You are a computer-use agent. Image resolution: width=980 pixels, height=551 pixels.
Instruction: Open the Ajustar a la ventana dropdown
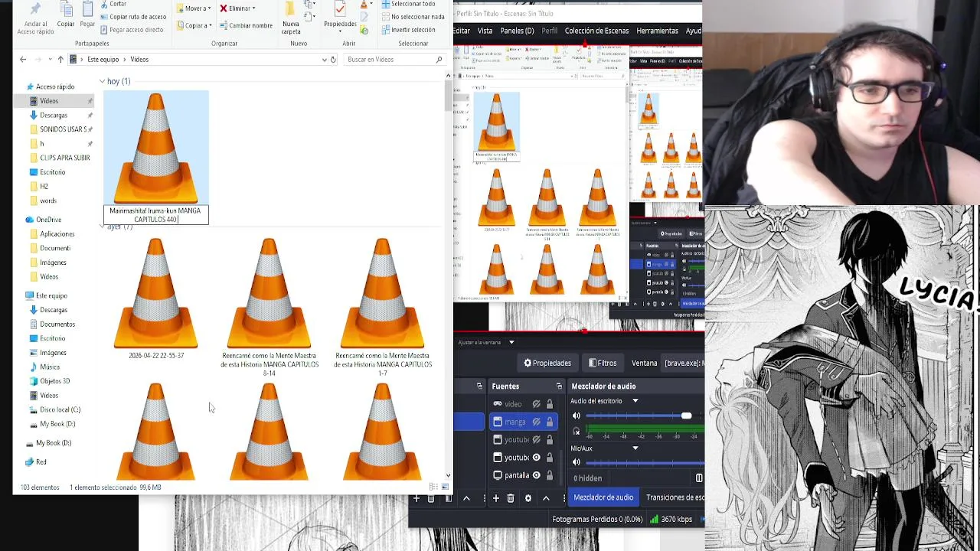pyautogui.click(x=511, y=342)
